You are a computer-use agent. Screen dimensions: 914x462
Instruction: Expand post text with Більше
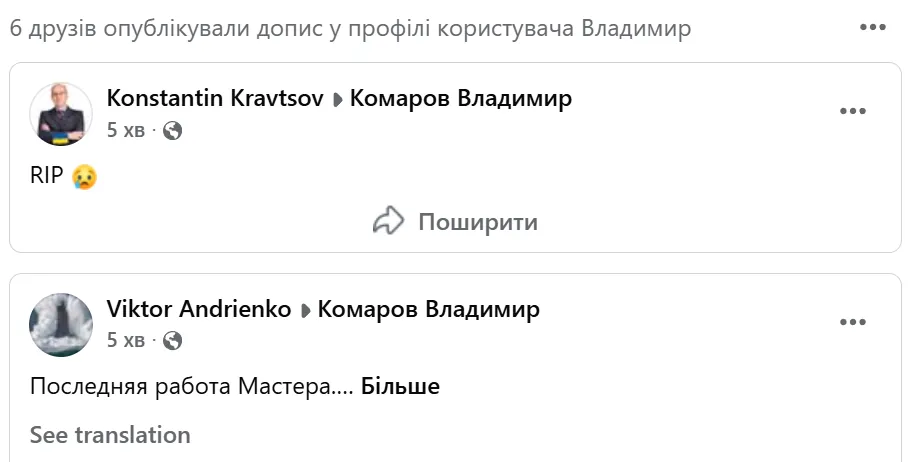[400, 386]
